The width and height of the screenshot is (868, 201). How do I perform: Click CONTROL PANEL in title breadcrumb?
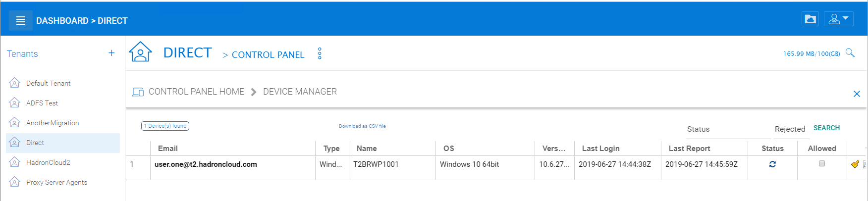pyautogui.click(x=268, y=54)
